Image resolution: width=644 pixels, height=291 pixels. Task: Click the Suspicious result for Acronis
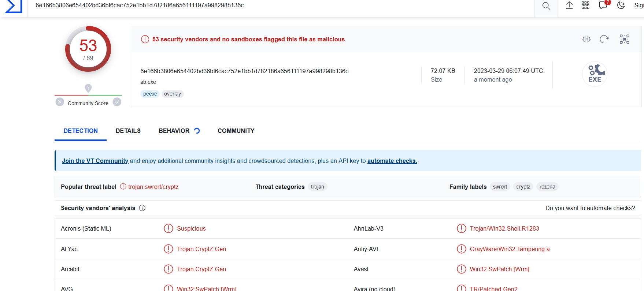[x=191, y=228]
